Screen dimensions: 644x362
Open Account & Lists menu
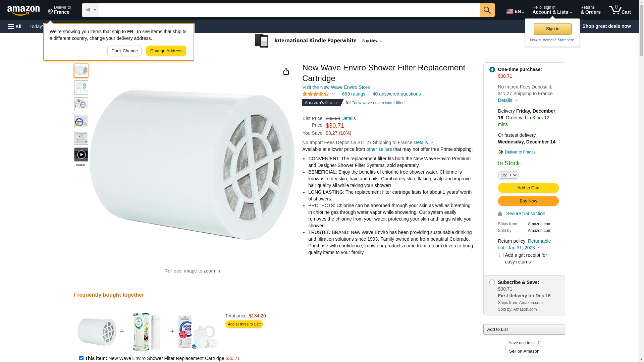(552, 10)
